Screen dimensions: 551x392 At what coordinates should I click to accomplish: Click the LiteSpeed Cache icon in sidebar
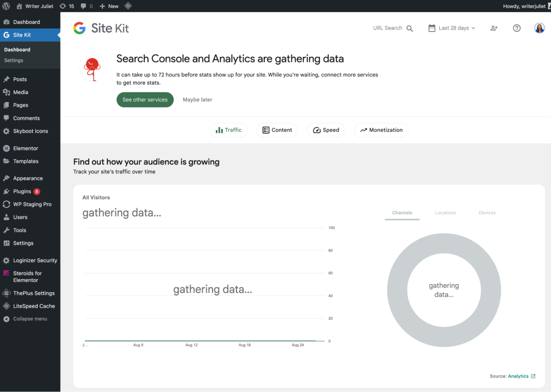6,306
